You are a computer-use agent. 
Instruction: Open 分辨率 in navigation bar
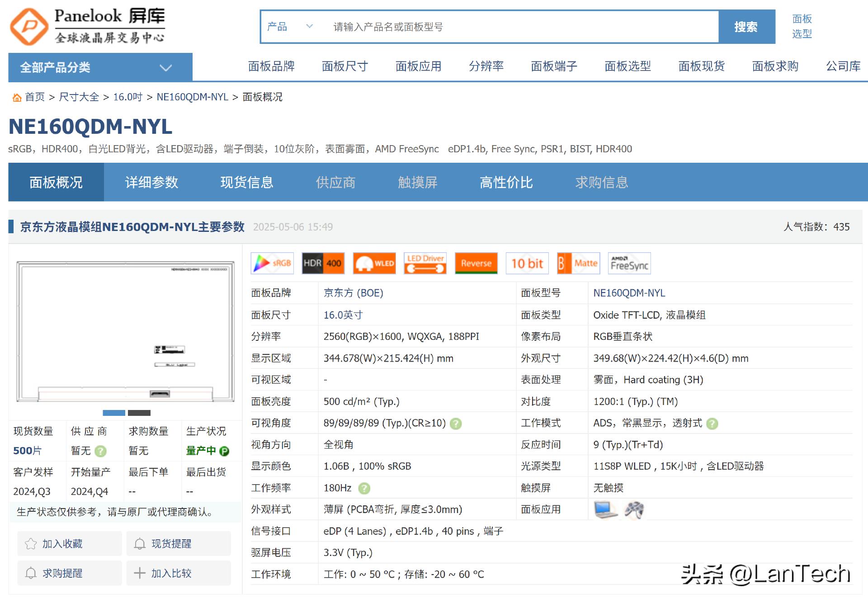tap(486, 66)
